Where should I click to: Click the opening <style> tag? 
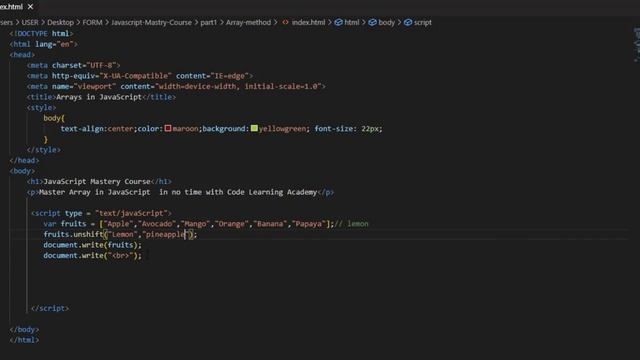click(41, 108)
